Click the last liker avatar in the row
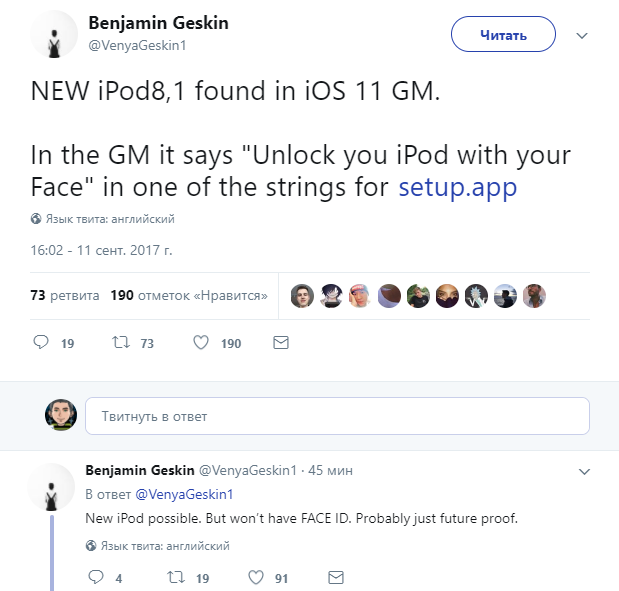Viewport: 619px width, 591px height. (535, 296)
